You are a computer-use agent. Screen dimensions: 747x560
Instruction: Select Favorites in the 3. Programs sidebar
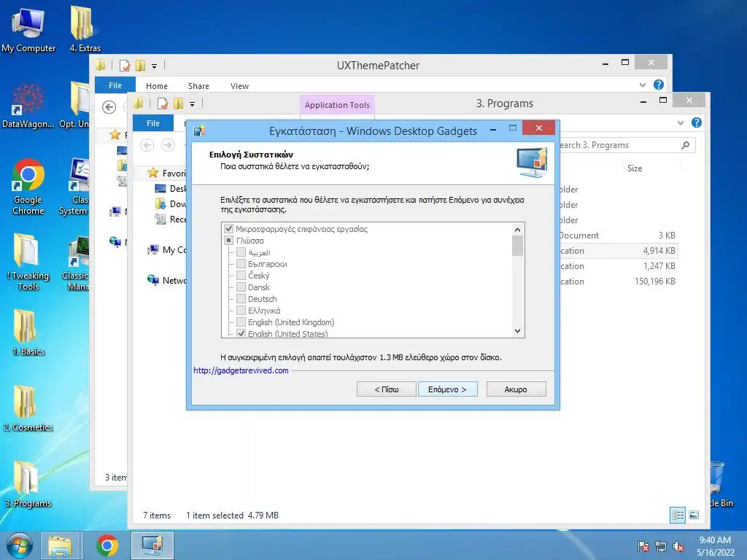[166, 173]
